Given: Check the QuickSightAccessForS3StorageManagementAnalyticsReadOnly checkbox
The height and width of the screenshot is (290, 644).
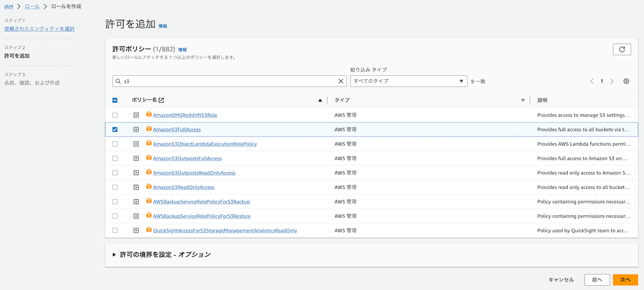Looking at the screenshot, I should (115, 230).
